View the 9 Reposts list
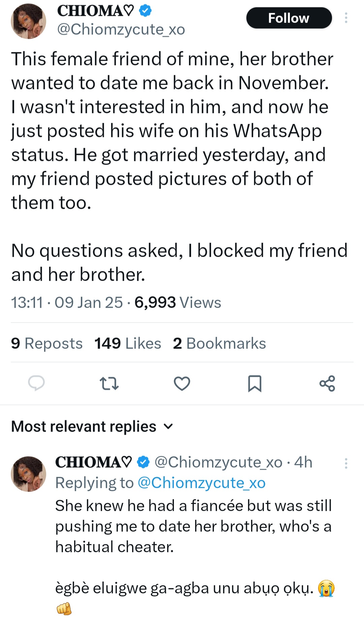364x621 pixels. point(47,344)
